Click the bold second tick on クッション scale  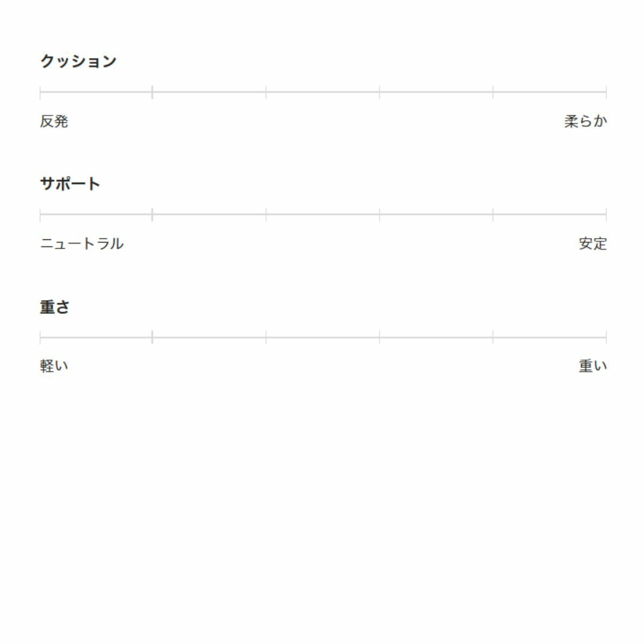click(152, 92)
